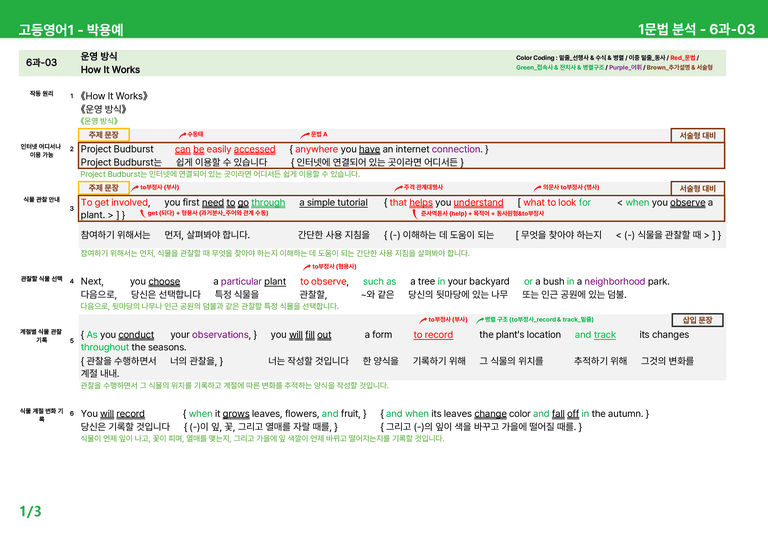Click the green underlined phrase "and track"

[x=595, y=335]
